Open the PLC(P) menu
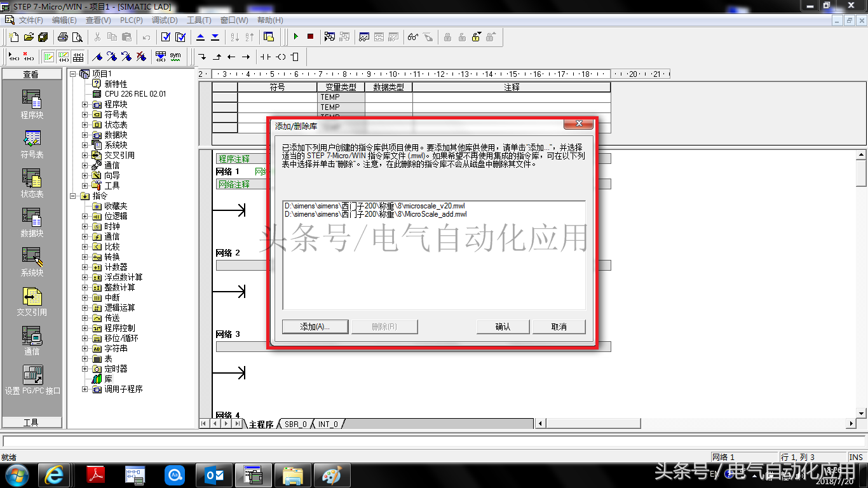 pos(131,20)
